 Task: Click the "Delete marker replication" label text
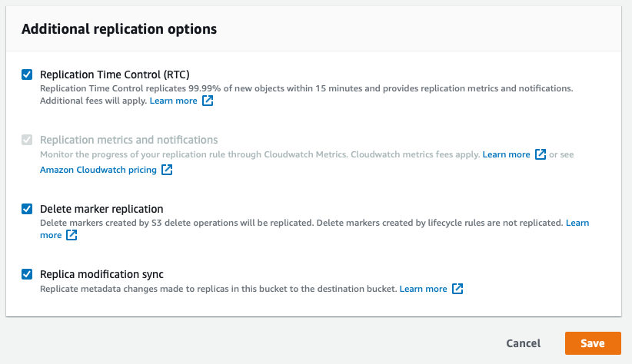101,209
